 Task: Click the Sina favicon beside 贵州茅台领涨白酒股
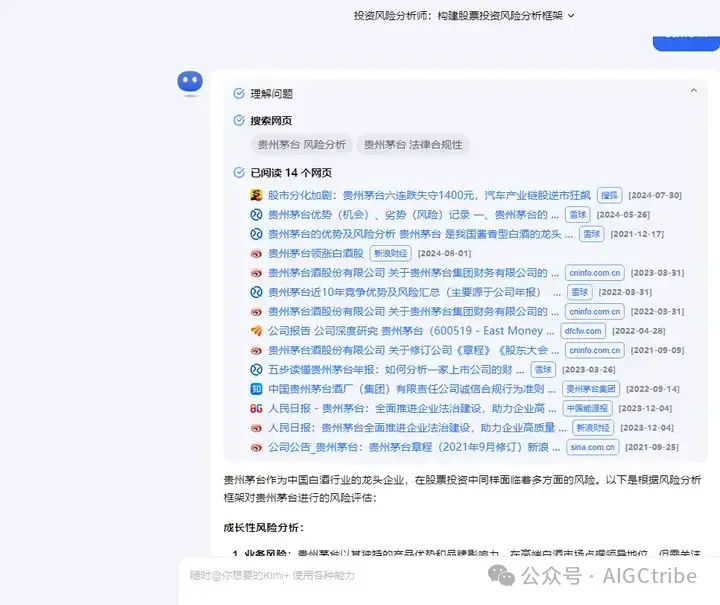pos(256,253)
